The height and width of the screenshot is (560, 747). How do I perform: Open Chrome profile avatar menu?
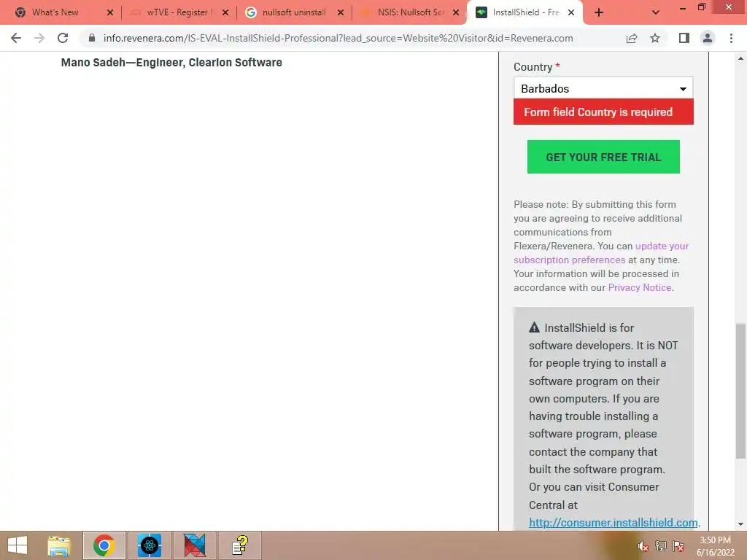[708, 38]
